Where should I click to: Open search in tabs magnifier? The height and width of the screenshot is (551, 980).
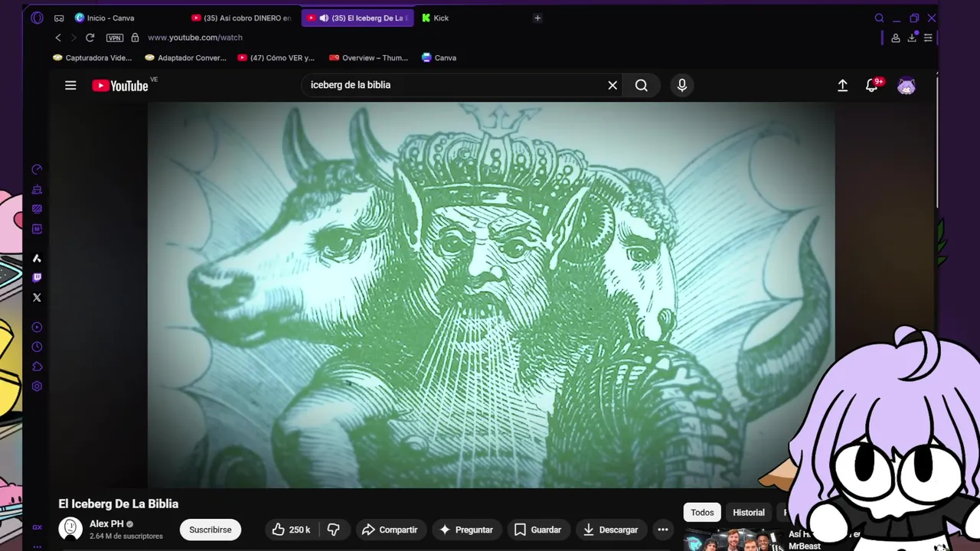click(879, 18)
